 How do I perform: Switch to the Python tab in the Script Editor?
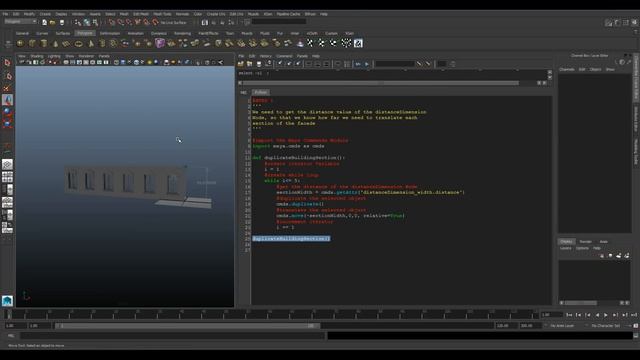261,92
